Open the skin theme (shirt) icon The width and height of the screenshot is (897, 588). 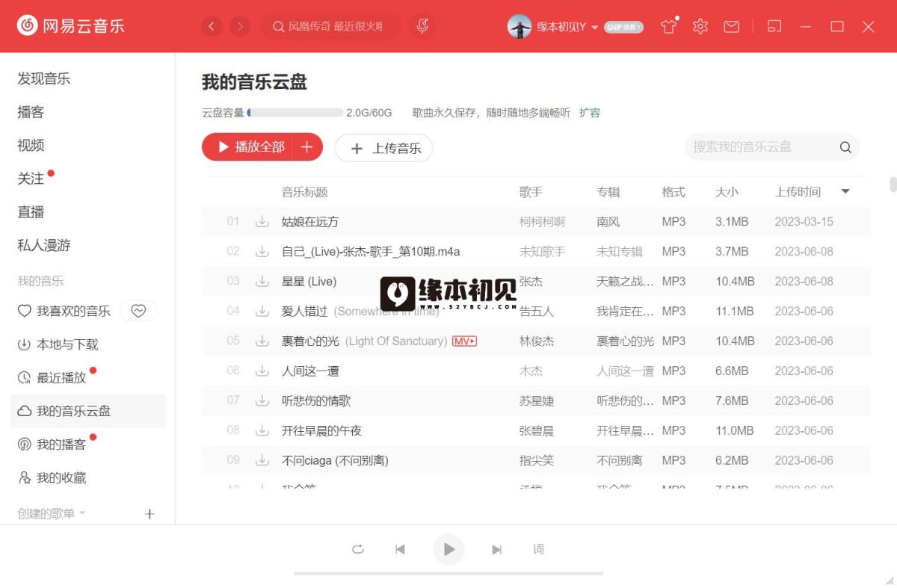click(x=669, y=26)
